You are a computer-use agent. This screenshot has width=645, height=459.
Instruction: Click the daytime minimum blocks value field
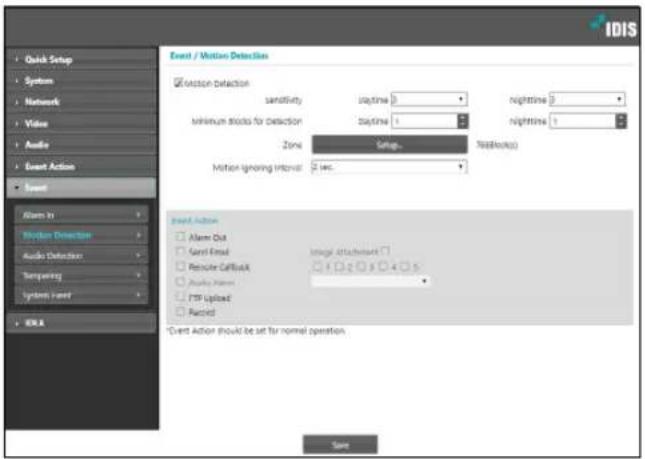(425, 121)
